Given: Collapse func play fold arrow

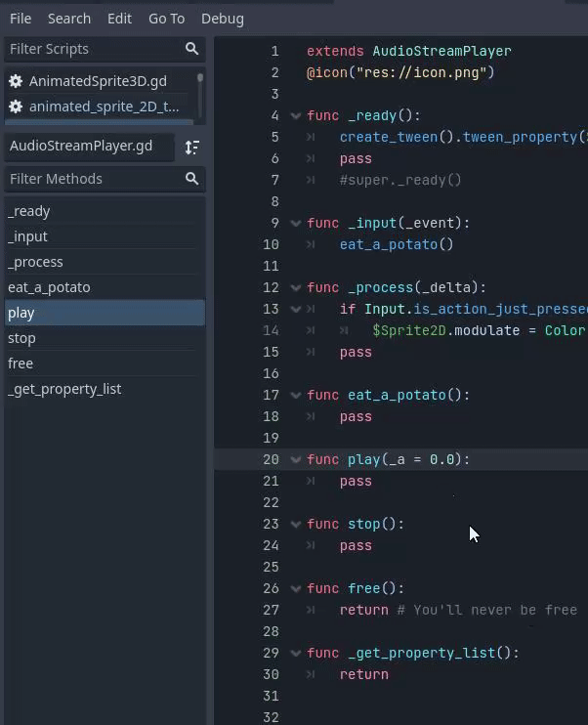Looking at the screenshot, I should (296, 459).
